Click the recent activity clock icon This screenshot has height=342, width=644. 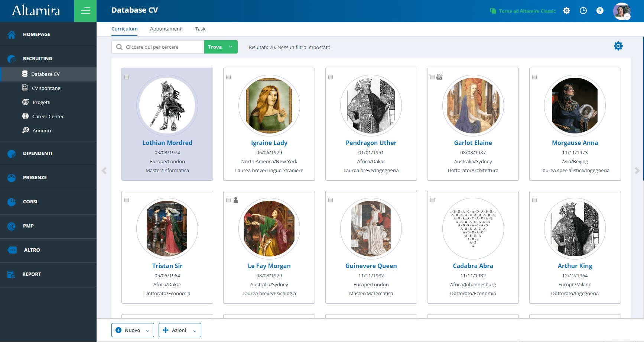583,11
